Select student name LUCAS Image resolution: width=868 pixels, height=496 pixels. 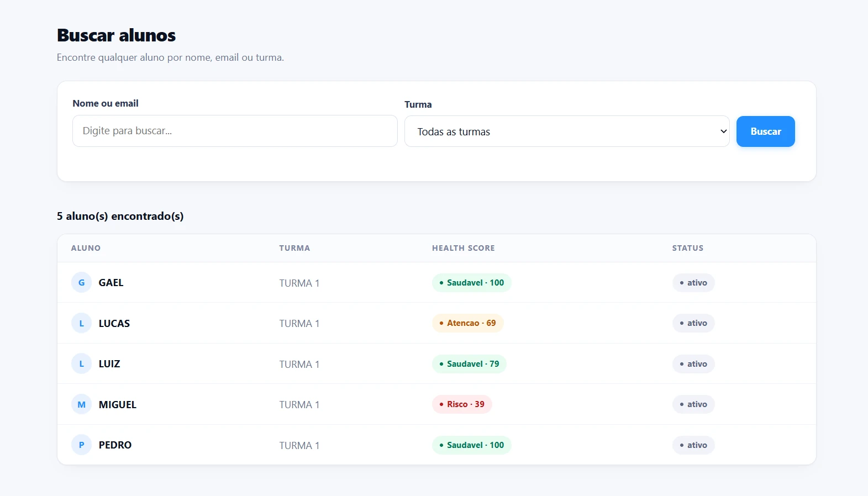click(114, 324)
